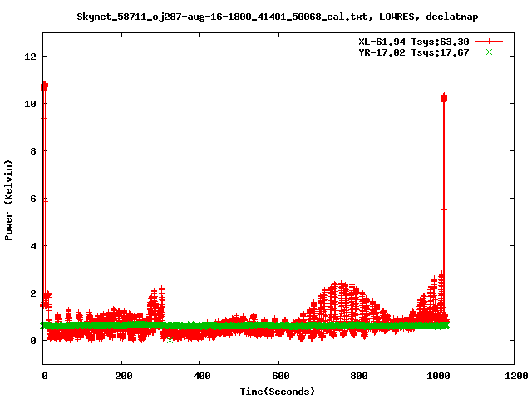This screenshot has width=532, height=399.
Task: Click the plot title ending in declatmap
Action: point(277,17)
